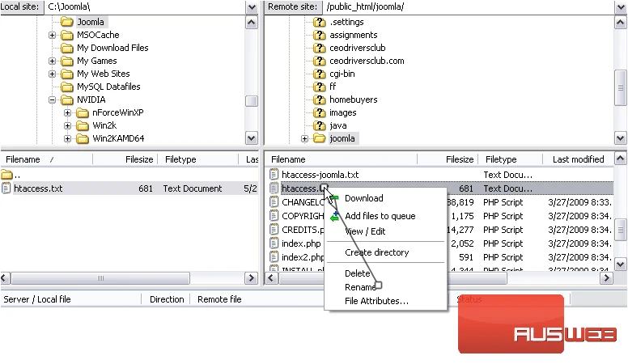The width and height of the screenshot is (628, 364).
Task: Click the ceodriversclub.com folder icon
Action: click(x=319, y=61)
